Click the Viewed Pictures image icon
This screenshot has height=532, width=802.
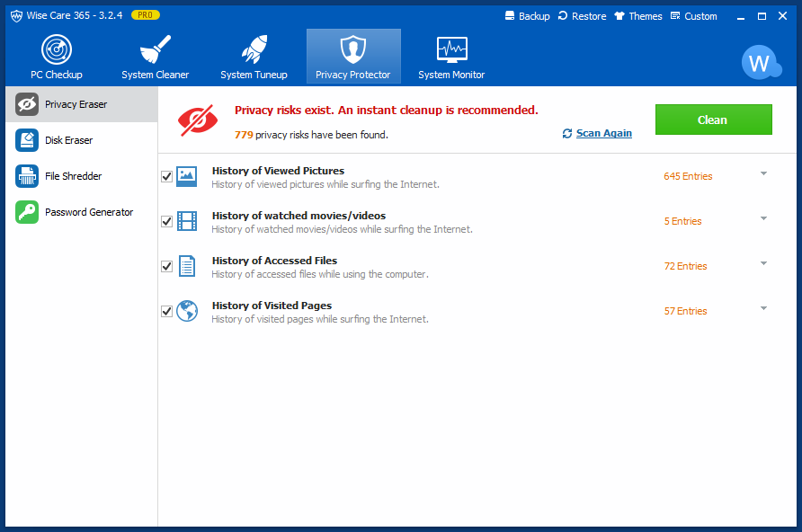(x=187, y=176)
